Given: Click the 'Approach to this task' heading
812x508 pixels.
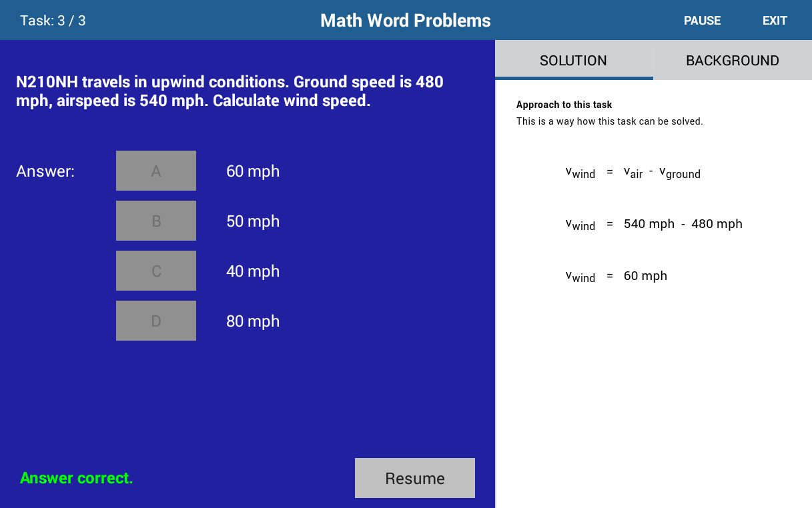Looking at the screenshot, I should click(564, 105).
